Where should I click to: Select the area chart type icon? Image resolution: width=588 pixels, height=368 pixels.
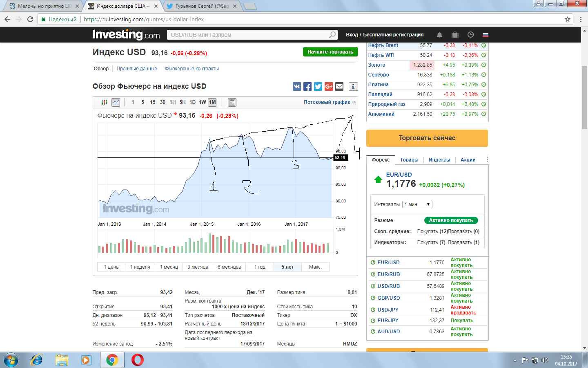pos(116,102)
